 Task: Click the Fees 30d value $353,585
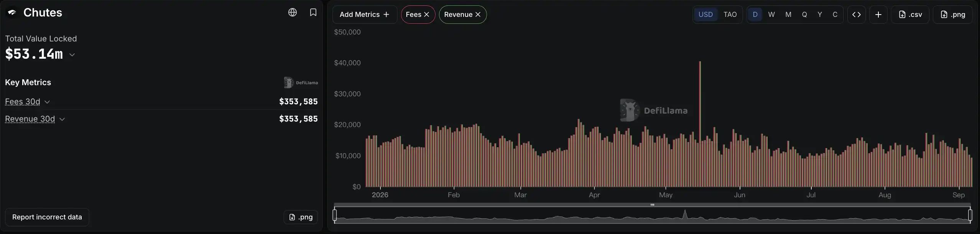point(298,102)
